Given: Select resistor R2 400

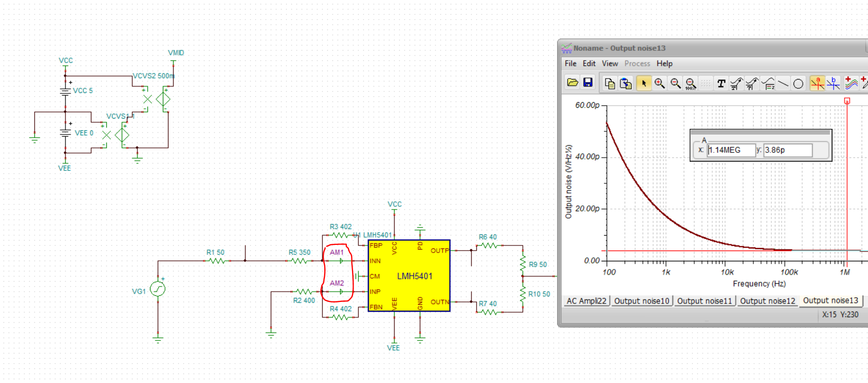Looking at the screenshot, I should pos(304,292).
